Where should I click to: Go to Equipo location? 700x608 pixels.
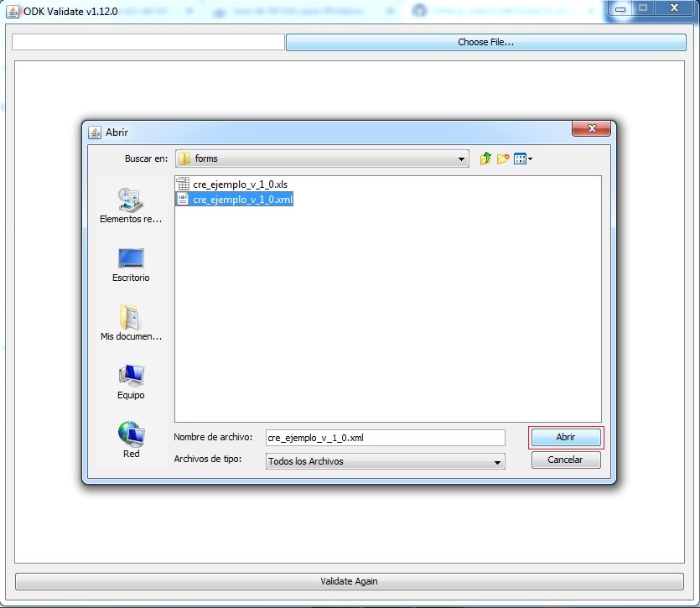click(x=131, y=382)
